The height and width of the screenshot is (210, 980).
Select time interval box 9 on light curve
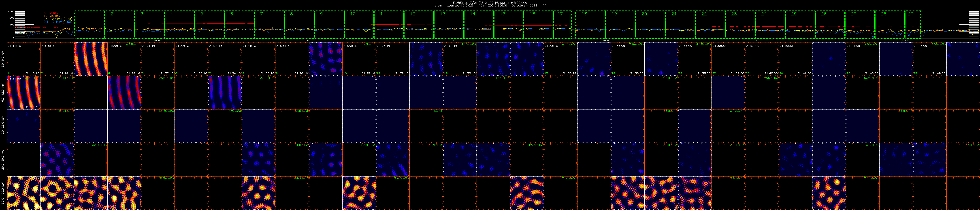[329, 25]
